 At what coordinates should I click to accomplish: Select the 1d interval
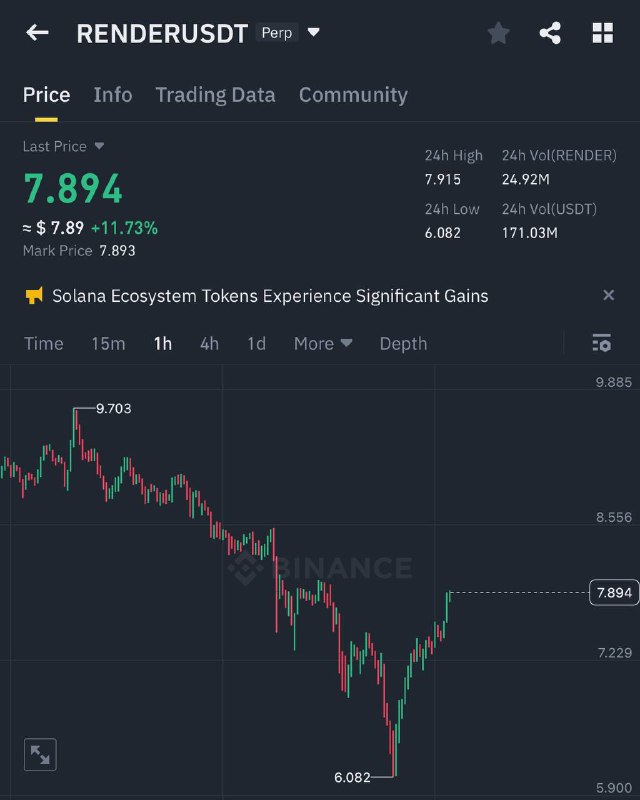coord(256,343)
